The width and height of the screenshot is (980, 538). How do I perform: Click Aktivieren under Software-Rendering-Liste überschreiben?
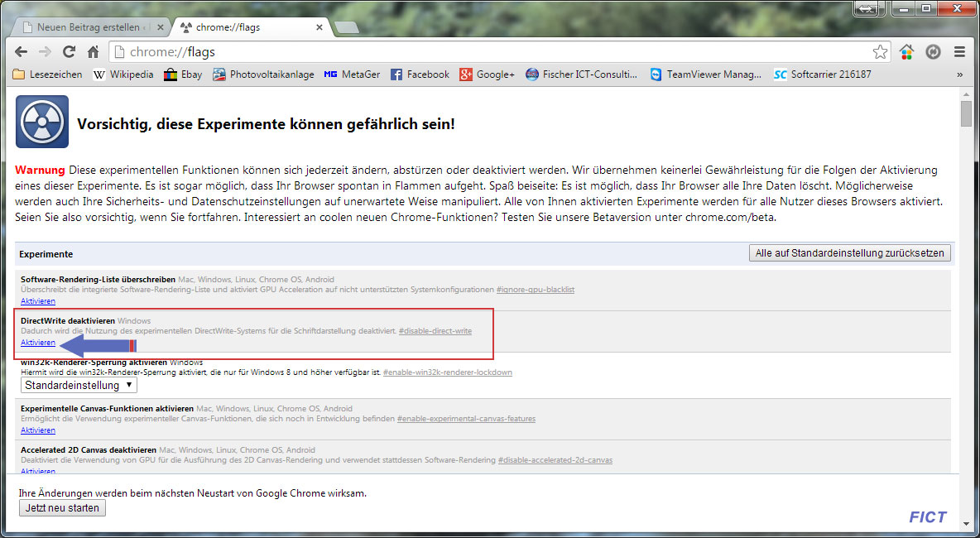click(x=37, y=301)
